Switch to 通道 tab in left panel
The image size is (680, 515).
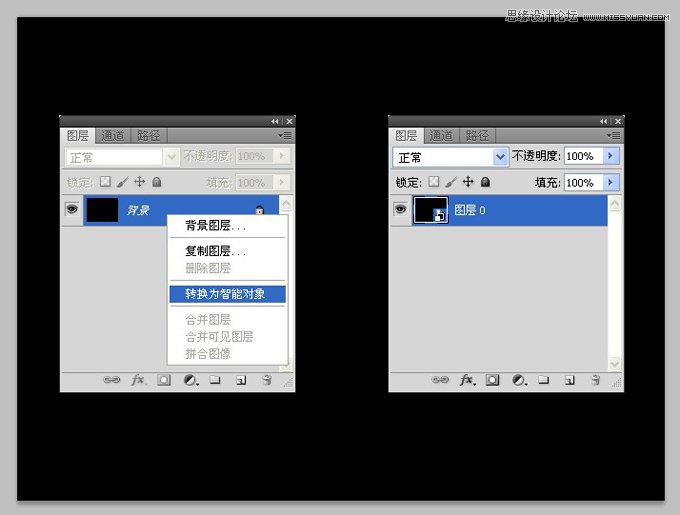pos(113,136)
